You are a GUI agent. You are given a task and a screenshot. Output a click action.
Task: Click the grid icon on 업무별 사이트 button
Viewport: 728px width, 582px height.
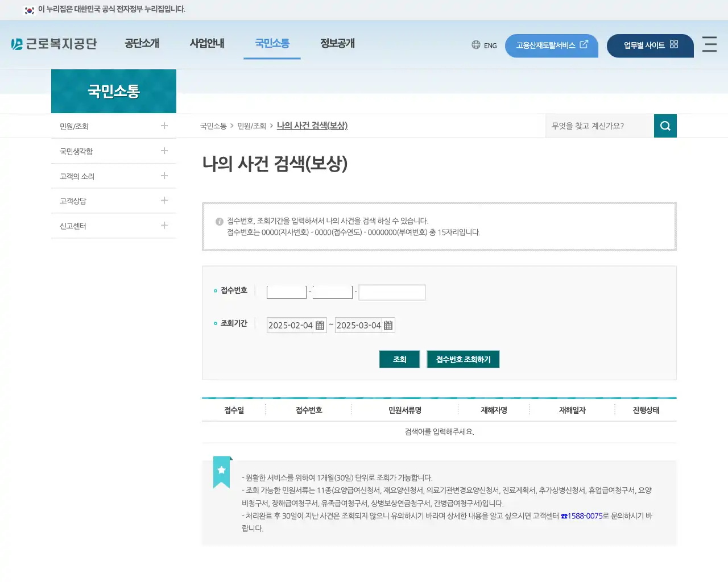[x=673, y=45]
